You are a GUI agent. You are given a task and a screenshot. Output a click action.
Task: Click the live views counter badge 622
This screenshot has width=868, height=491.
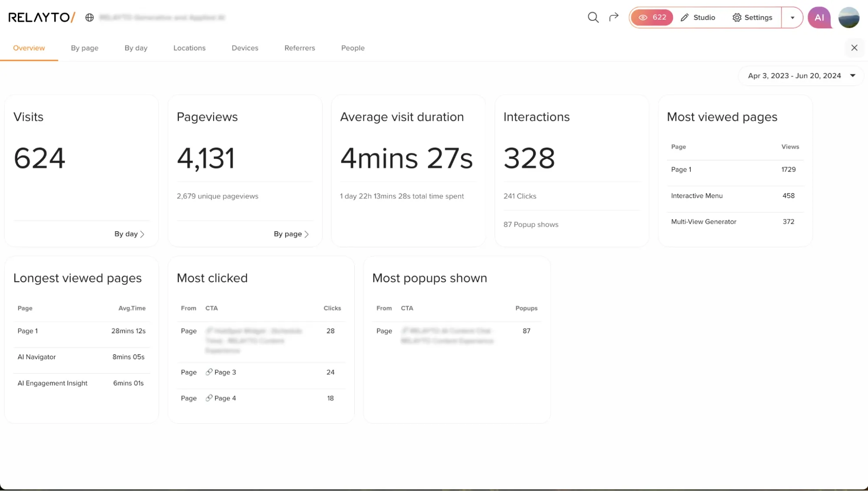point(652,17)
